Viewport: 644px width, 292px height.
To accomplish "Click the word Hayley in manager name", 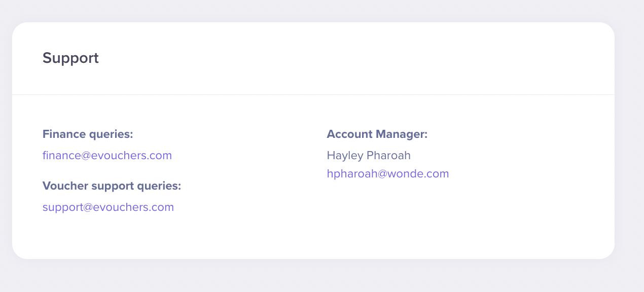I will coord(344,155).
